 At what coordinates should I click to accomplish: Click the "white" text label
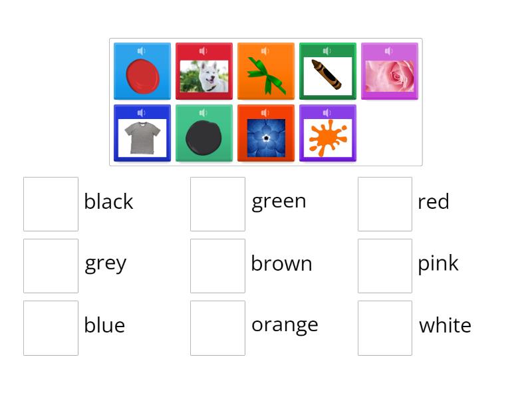(x=445, y=326)
